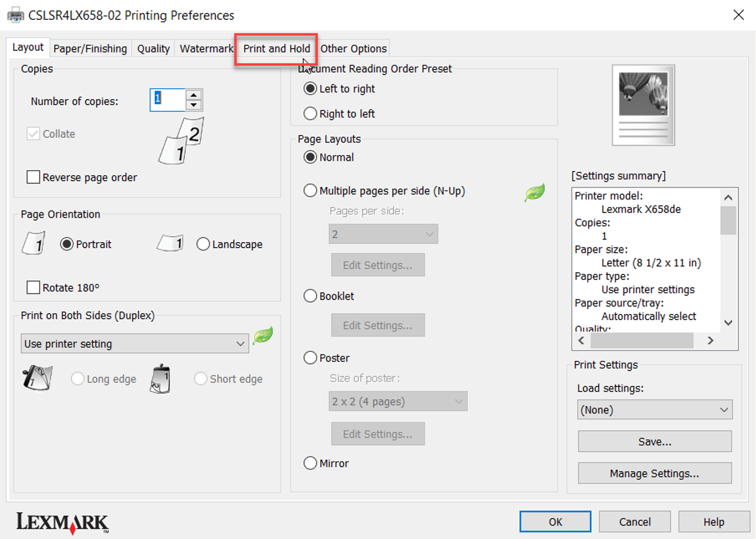Open the Load settings dropdown
This screenshot has width=756, height=539.
tap(655, 410)
